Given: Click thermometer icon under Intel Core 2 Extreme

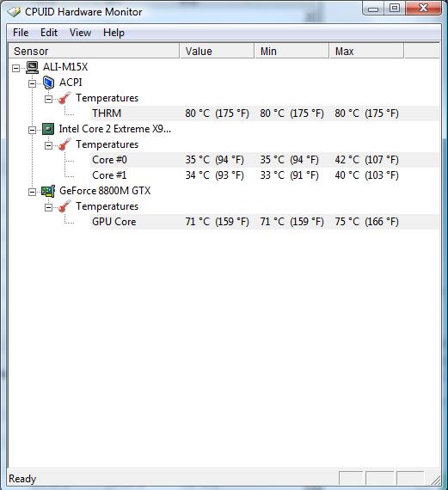Looking at the screenshot, I should [64, 144].
